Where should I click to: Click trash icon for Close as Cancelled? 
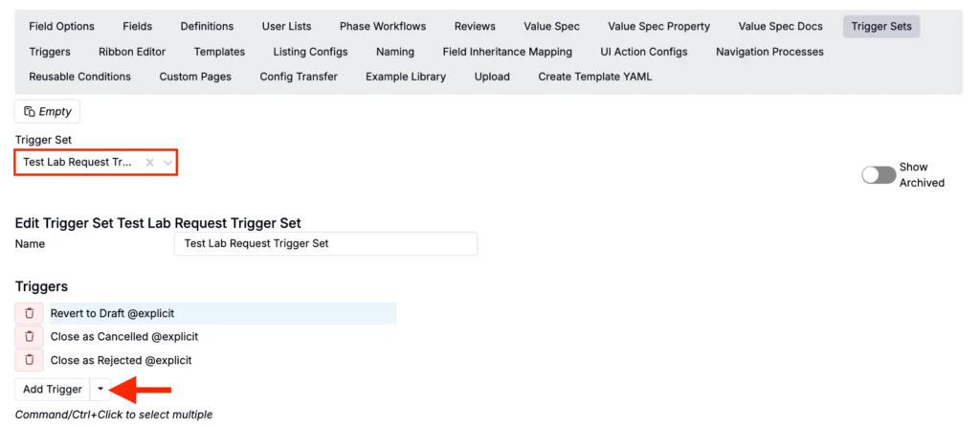click(30, 337)
